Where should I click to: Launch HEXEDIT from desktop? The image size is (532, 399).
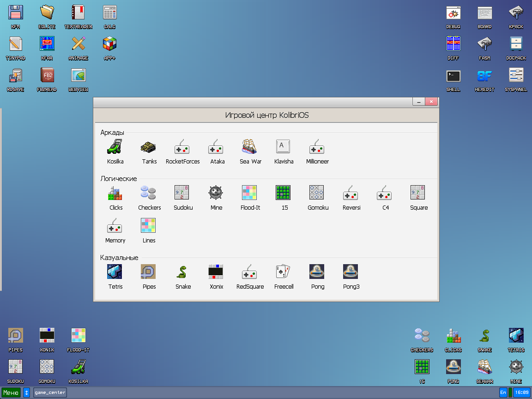point(484,80)
